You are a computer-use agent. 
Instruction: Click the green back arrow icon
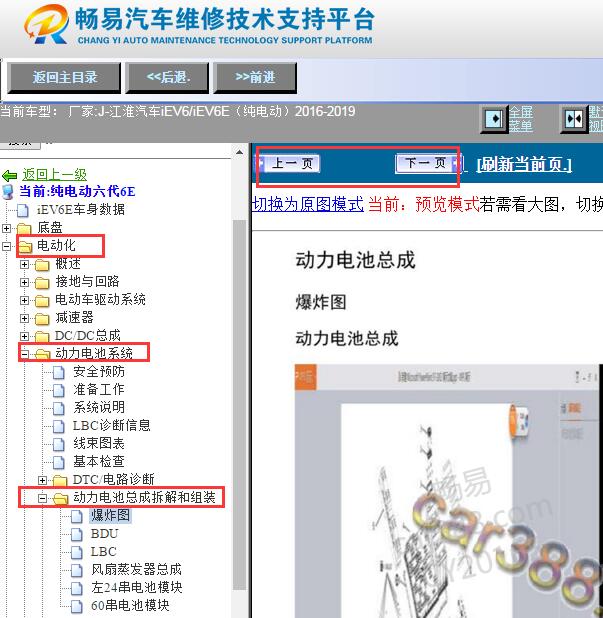[x=9, y=175]
